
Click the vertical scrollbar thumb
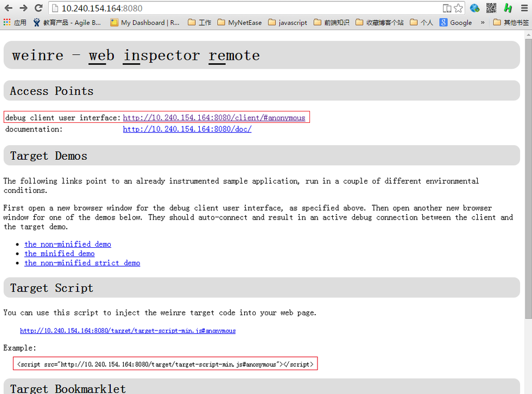click(528, 179)
